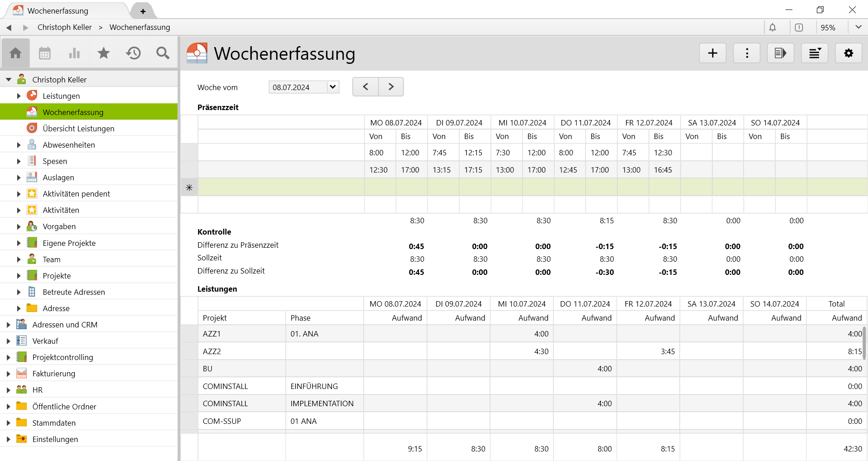Open a new tab with plus

click(143, 11)
